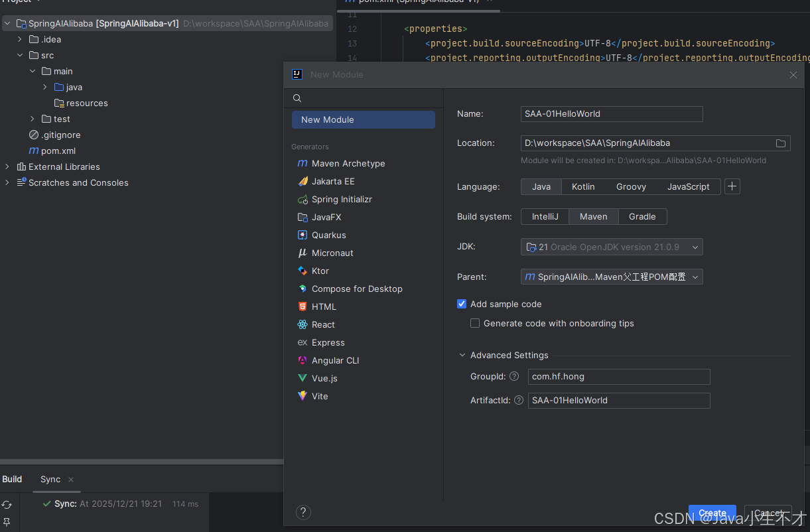Expand External Libraries node
Screen dimensions: 810x532
[7, 166]
